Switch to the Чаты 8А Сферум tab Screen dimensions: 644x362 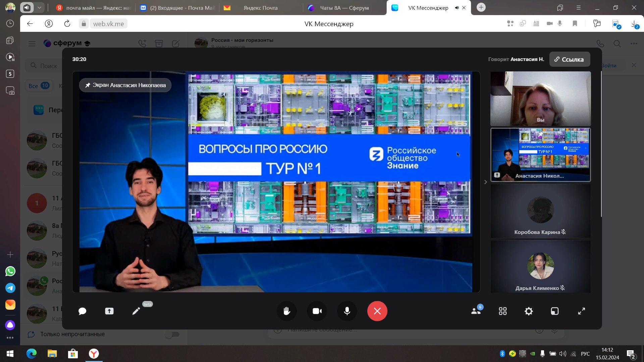[x=344, y=8]
